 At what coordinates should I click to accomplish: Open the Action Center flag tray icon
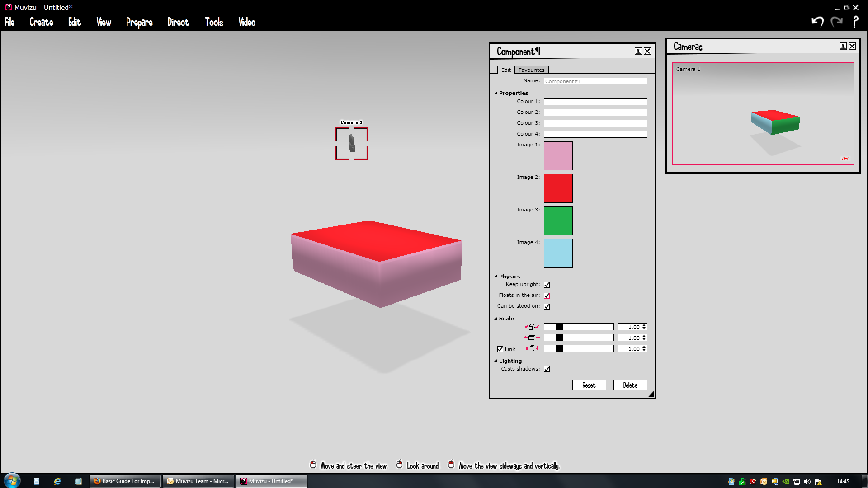pyautogui.click(x=818, y=482)
